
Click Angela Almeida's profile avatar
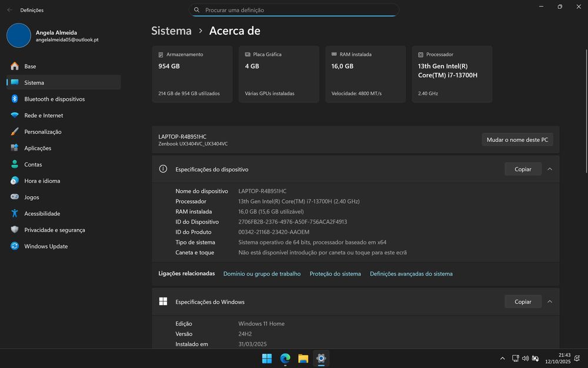point(19,36)
